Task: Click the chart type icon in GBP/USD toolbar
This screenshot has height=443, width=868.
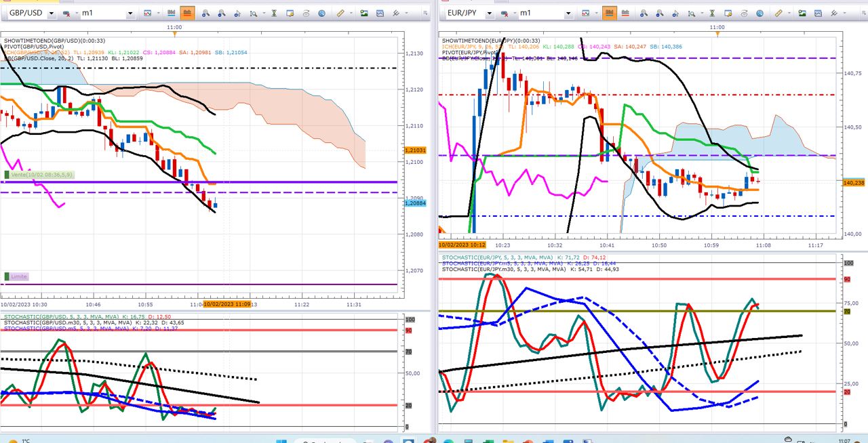Action: (x=148, y=13)
